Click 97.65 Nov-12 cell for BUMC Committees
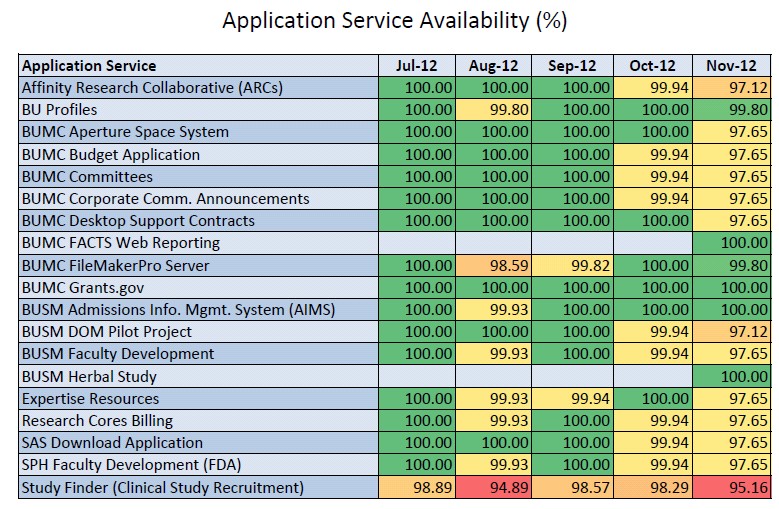This screenshot has height=509, width=779. coord(732,176)
